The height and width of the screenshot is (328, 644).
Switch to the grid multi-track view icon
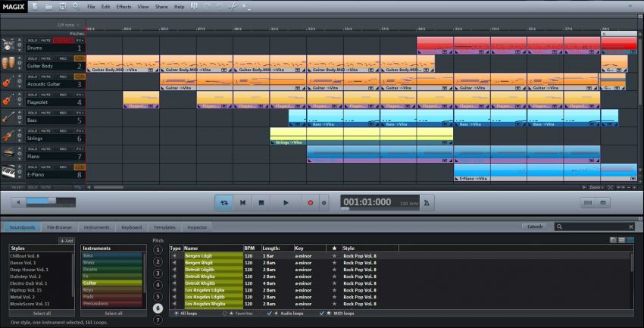[588, 202]
